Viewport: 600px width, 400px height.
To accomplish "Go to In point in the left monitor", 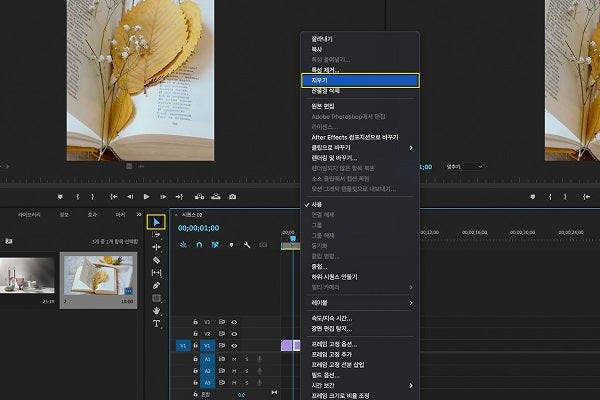I will (x=114, y=197).
